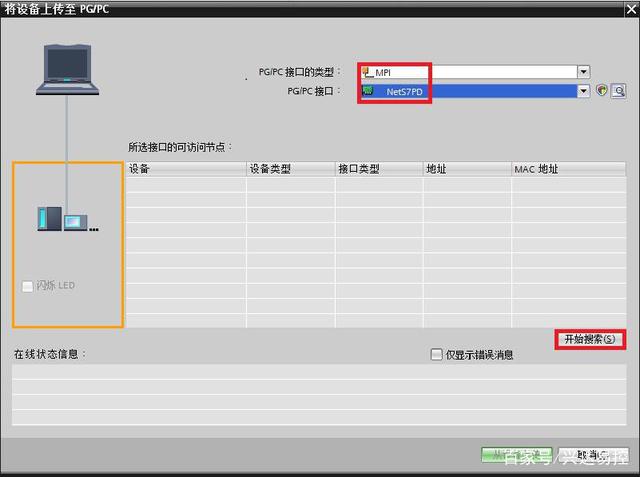Click the 地址 column header
Image resolution: width=640 pixels, height=477 pixels.
click(x=467, y=169)
